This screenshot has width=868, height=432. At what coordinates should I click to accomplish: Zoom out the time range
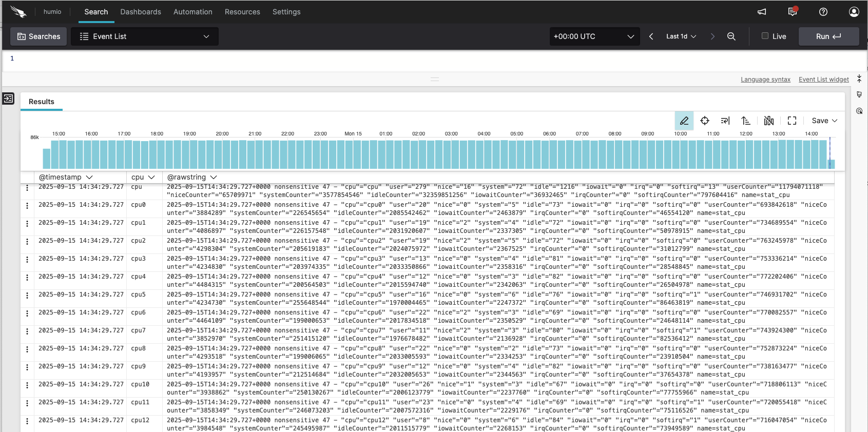tap(731, 36)
